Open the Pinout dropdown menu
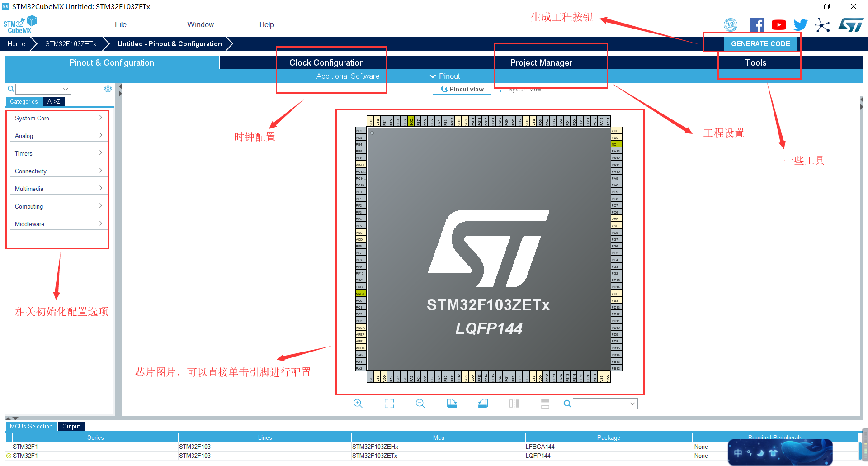 click(x=445, y=76)
